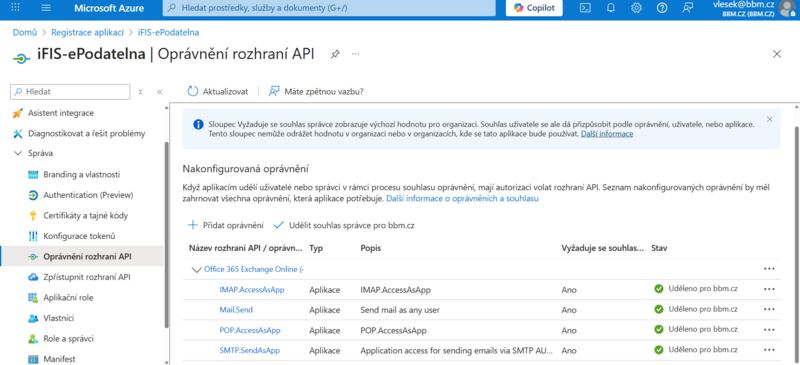Collapse the Správa section
Screen dimensions: 800x365
point(18,153)
